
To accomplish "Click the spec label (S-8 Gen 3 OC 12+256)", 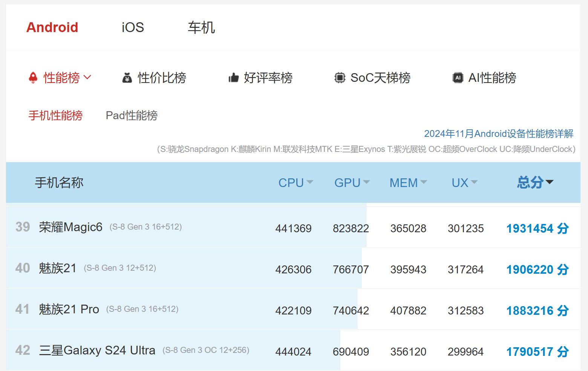I will click(206, 350).
